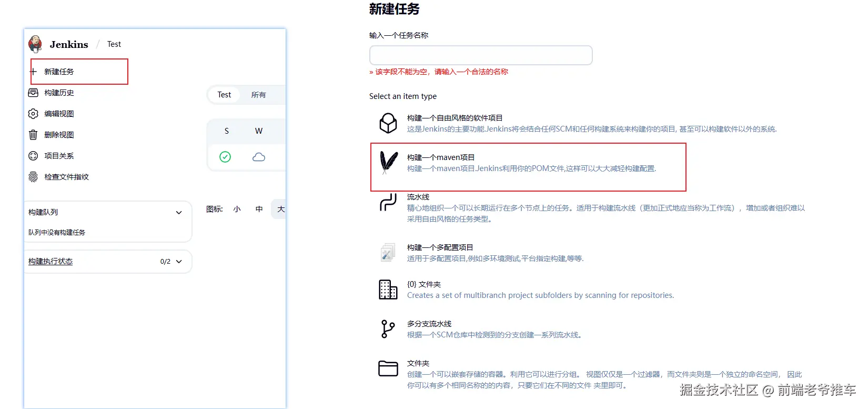Open 项目关系 in the sidebar
Image resolution: width=868 pixels, height=409 pixels.
click(x=59, y=156)
